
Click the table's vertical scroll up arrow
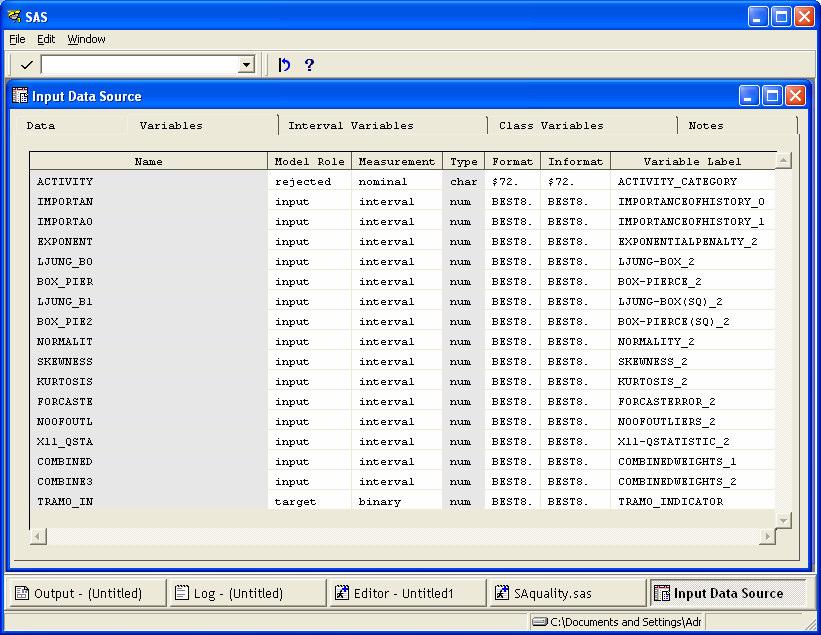click(x=783, y=160)
